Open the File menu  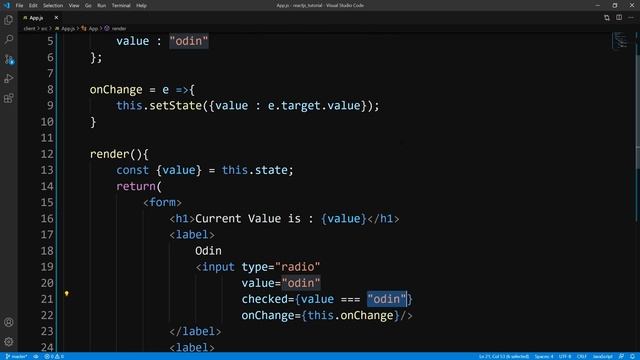click(19, 5)
